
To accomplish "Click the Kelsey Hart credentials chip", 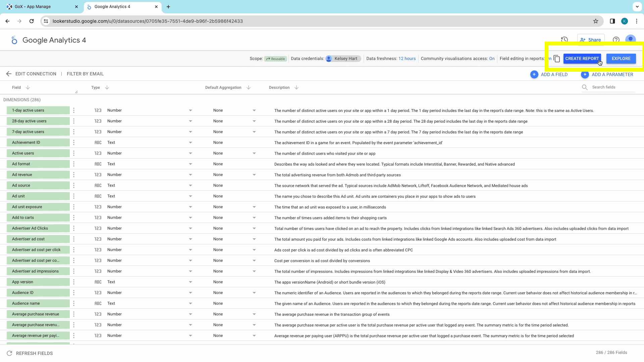I will coord(343,59).
